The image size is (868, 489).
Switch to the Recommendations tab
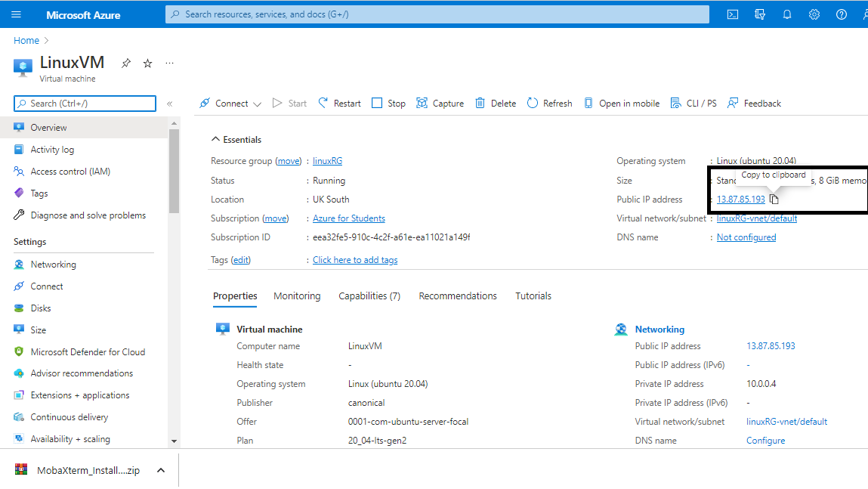458,296
